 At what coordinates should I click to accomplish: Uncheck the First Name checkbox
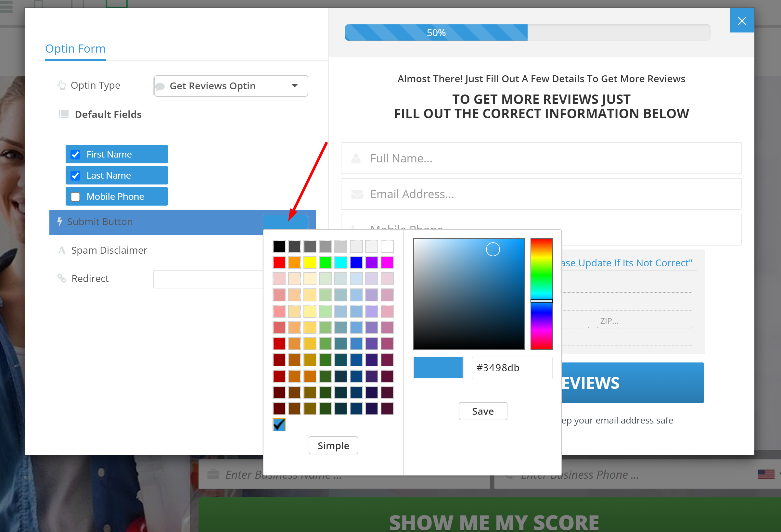click(x=76, y=154)
